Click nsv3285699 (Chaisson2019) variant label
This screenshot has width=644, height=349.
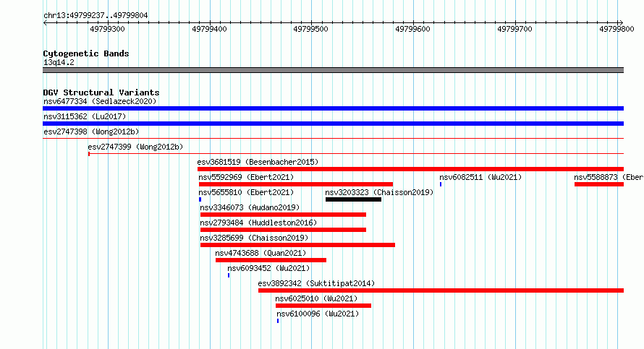pos(254,238)
